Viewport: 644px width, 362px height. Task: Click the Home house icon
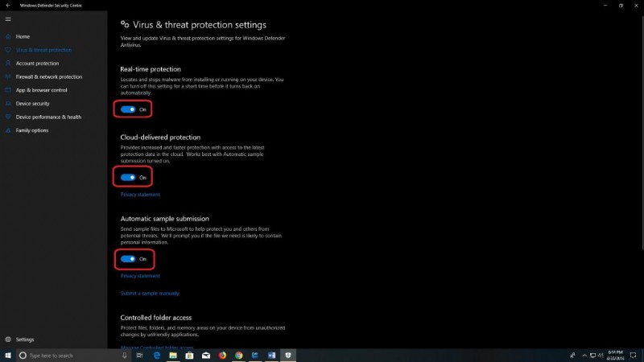coord(8,36)
